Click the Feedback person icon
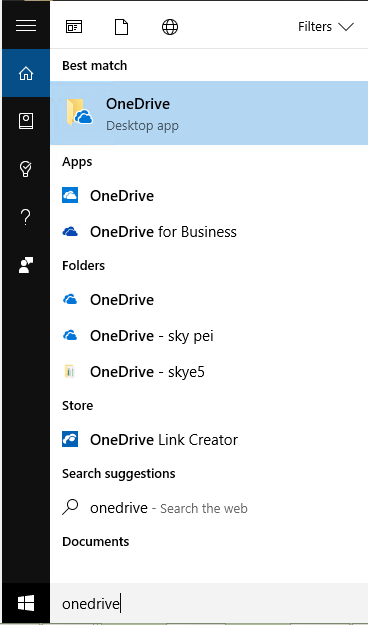This screenshot has width=368, height=625. point(26,265)
